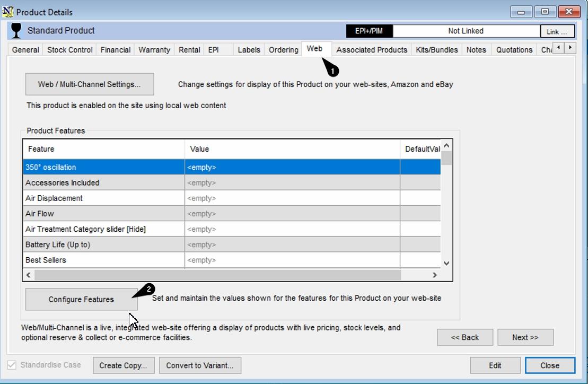The width and height of the screenshot is (588, 384).
Task: Advance using the Next >> button
Action: (x=525, y=337)
